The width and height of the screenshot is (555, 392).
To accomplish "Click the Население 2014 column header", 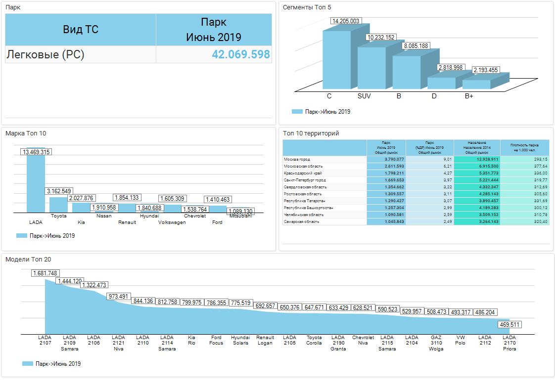I will (477, 147).
